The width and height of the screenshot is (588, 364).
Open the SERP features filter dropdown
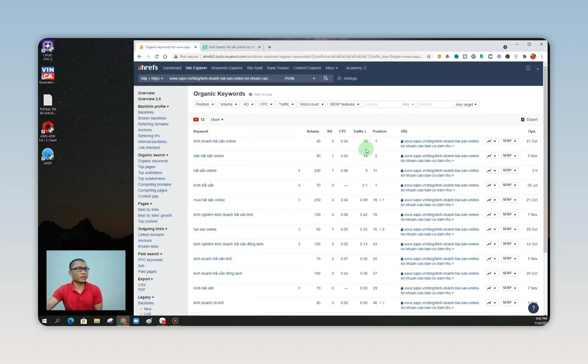(344, 104)
